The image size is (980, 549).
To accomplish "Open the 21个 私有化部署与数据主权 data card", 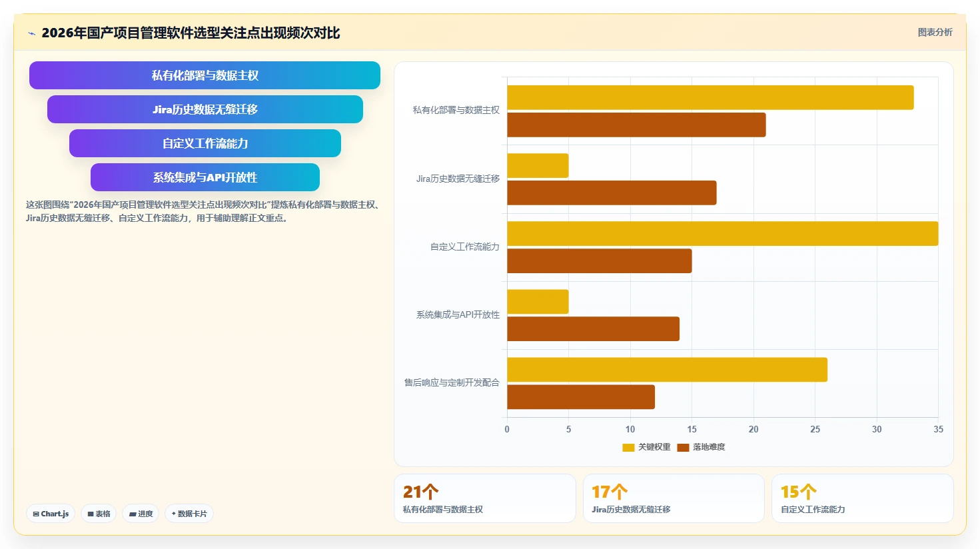I will click(485, 498).
